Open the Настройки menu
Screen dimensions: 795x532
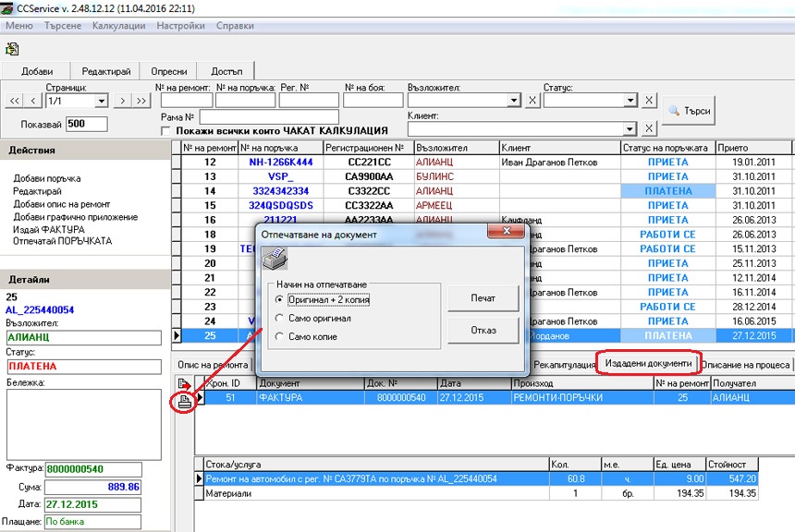(x=180, y=26)
